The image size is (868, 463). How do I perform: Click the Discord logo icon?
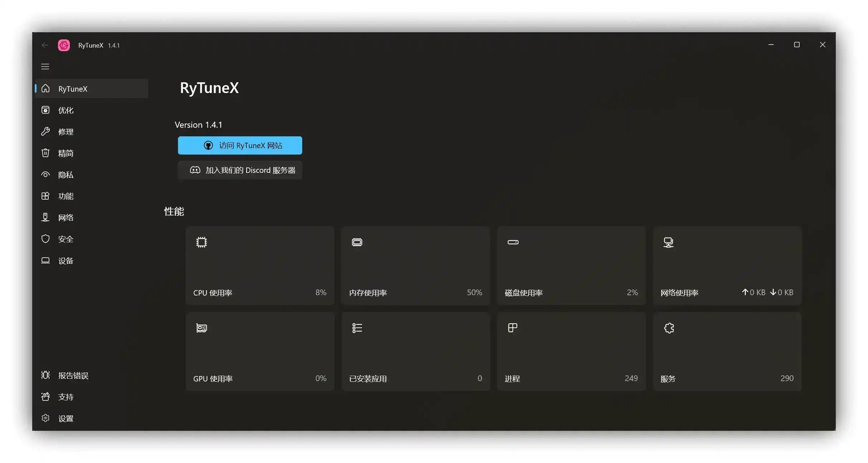[x=195, y=170]
